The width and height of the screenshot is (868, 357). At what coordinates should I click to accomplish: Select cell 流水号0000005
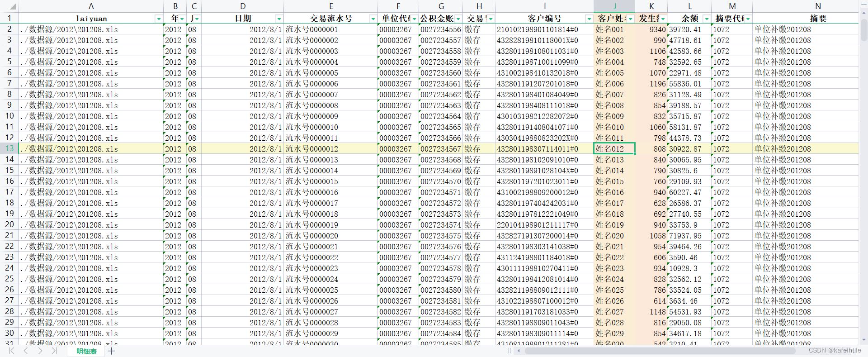pyautogui.click(x=331, y=72)
